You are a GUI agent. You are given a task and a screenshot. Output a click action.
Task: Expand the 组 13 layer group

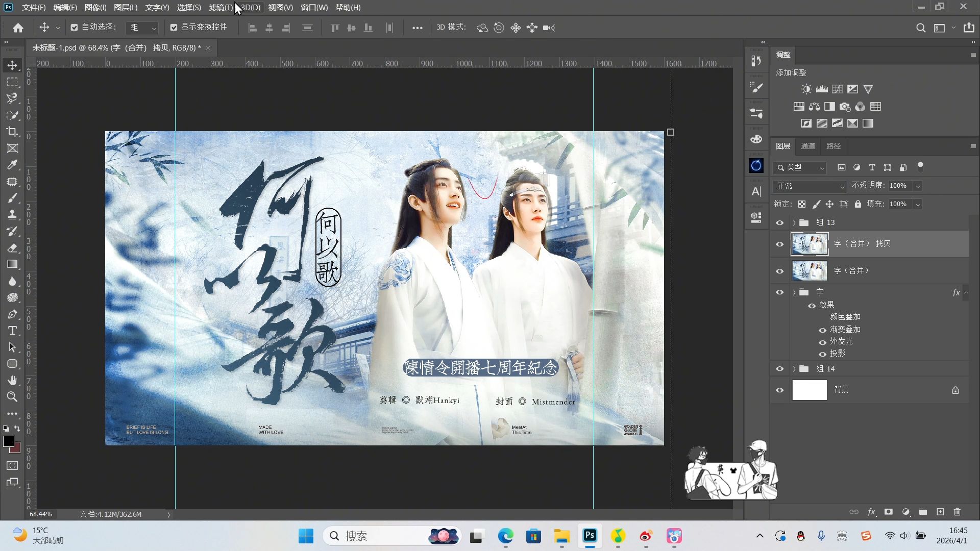click(794, 223)
